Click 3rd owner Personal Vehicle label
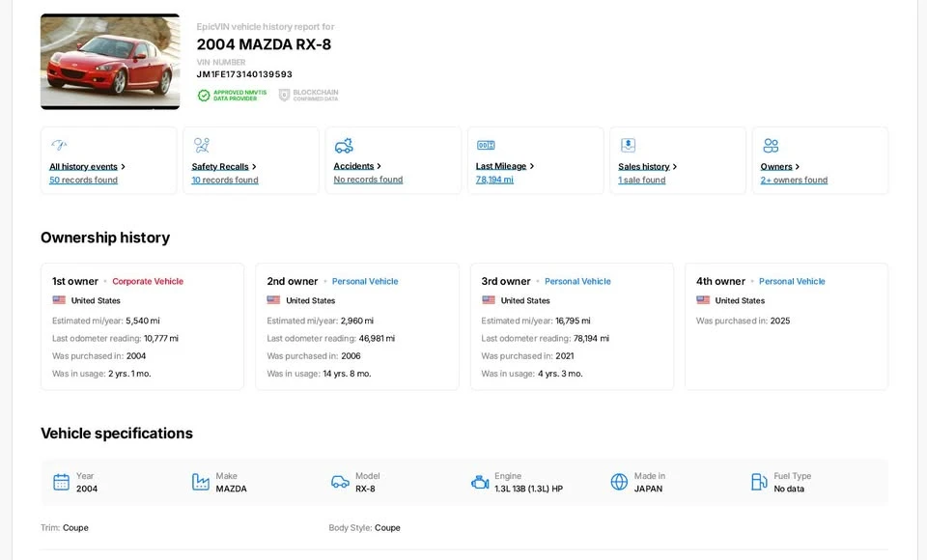 click(x=577, y=282)
